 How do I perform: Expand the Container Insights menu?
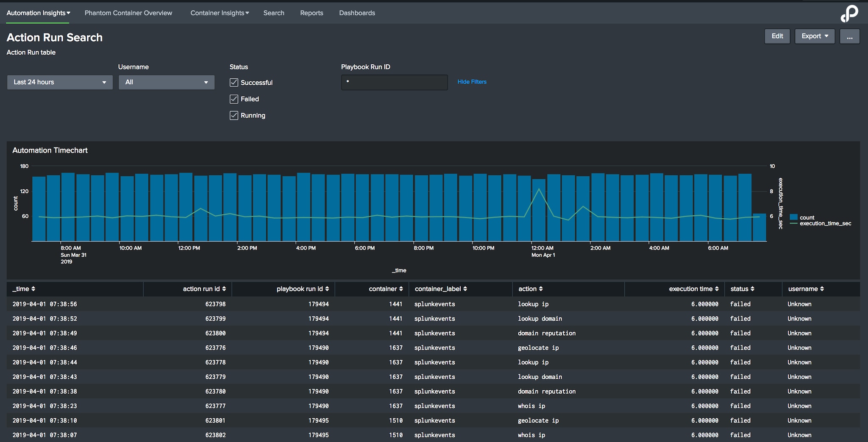[x=220, y=13]
